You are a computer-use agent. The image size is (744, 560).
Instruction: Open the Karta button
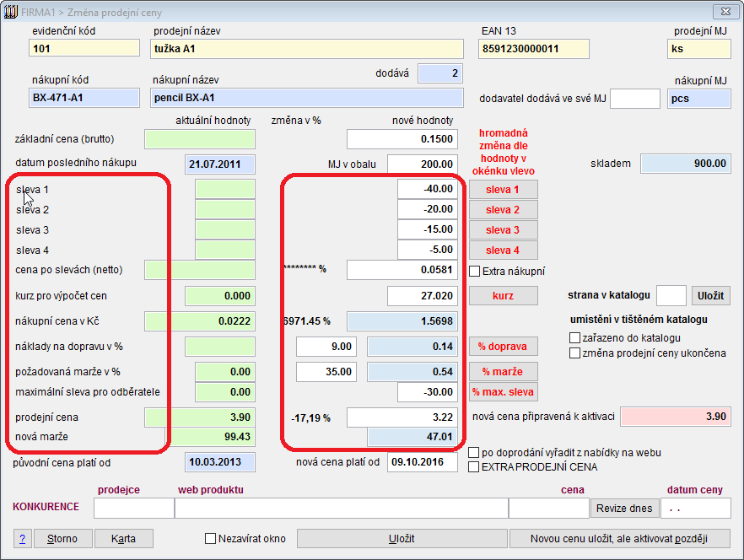click(123, 539)
